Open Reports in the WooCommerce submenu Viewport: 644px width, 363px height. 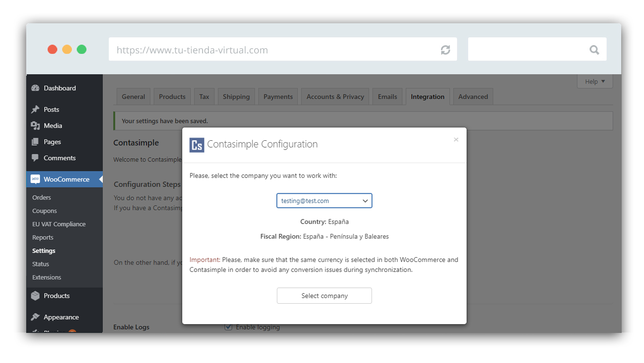43,237
